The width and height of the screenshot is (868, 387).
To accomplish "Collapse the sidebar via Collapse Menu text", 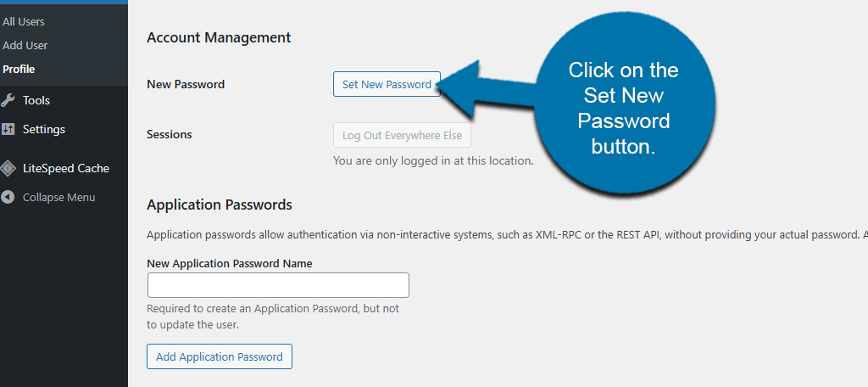I will (58, 197).
